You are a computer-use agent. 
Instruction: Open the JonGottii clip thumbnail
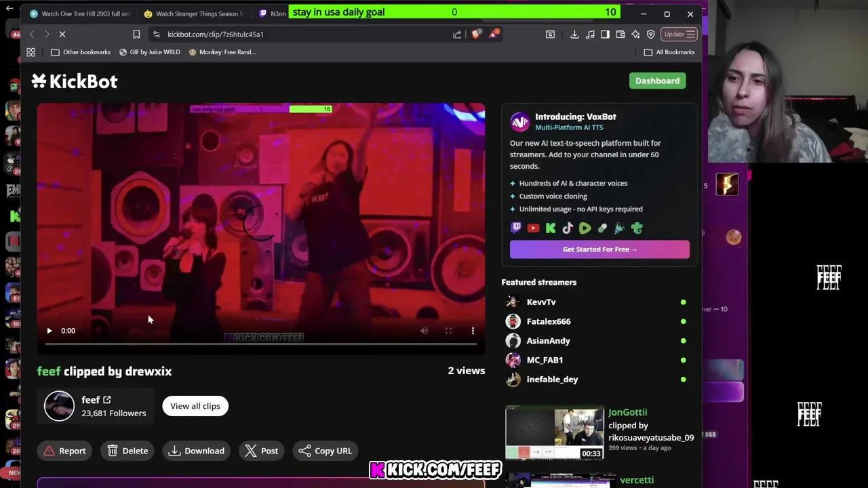[x=555, y=434]
